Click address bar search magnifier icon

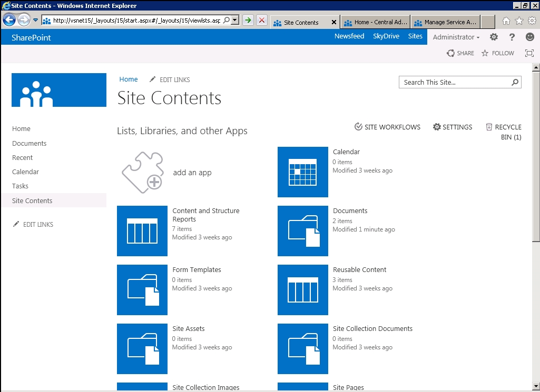[x=226, y=21]
